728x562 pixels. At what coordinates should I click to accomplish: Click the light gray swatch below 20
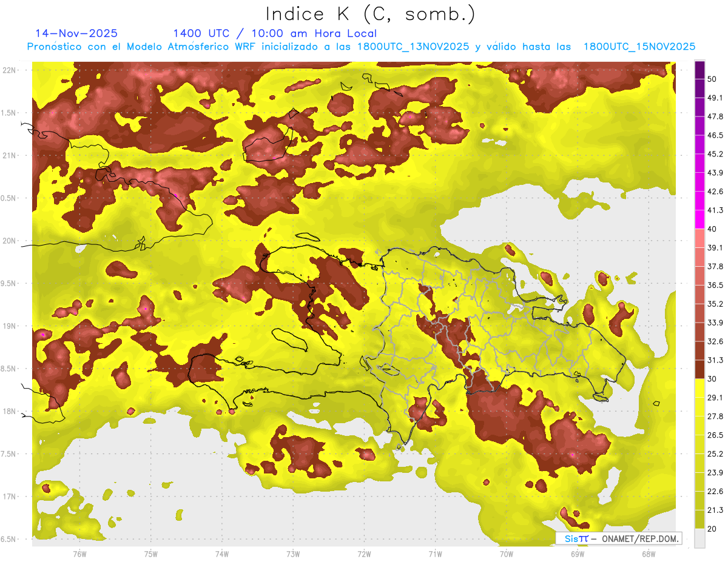click(700, 538)
